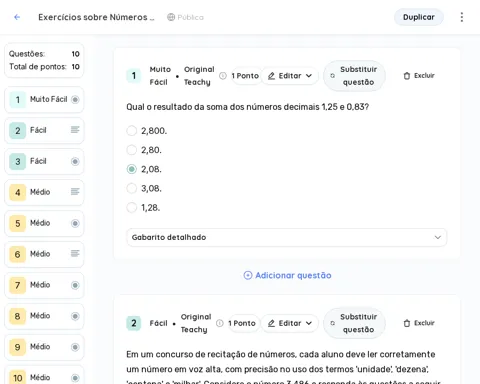The height and width of the screenshot is (384, 480).
Task: Click the multiple-choice icon on sidebar item 3
Action: [75, 161]
